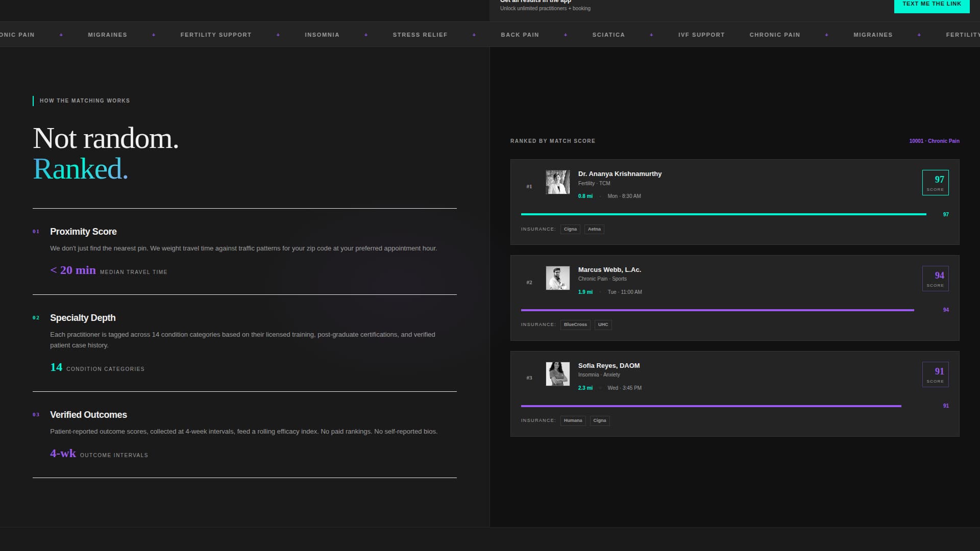Click Dr. Ananya Krishnamurthy's profile photo
Image resolution: width=980 pixels, height=551 pixels.
pyautogui.click(x=557, y=182)
